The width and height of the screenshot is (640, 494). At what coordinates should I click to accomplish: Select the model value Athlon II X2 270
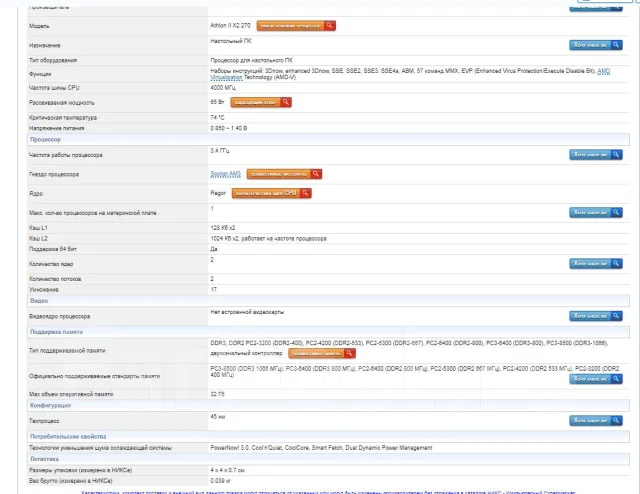point(230,26)
